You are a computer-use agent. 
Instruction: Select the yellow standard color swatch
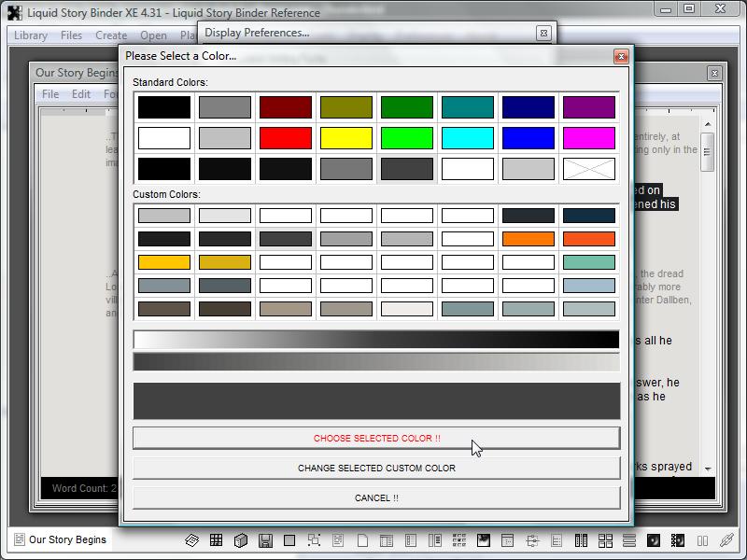pos(346,138)
